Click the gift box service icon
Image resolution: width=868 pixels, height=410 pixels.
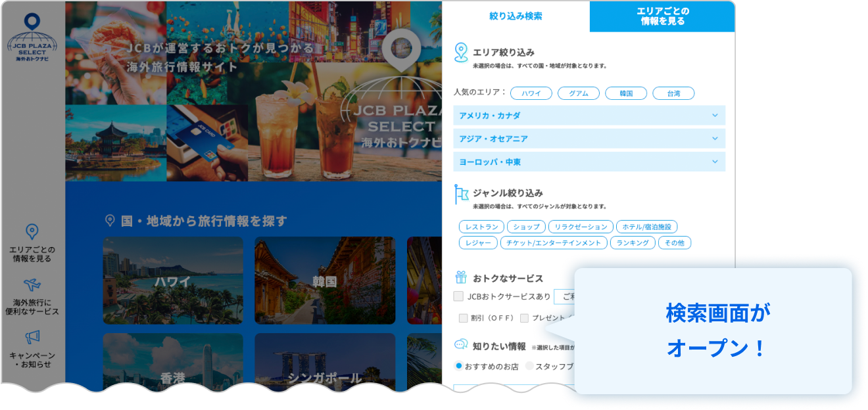pos(461,277)
